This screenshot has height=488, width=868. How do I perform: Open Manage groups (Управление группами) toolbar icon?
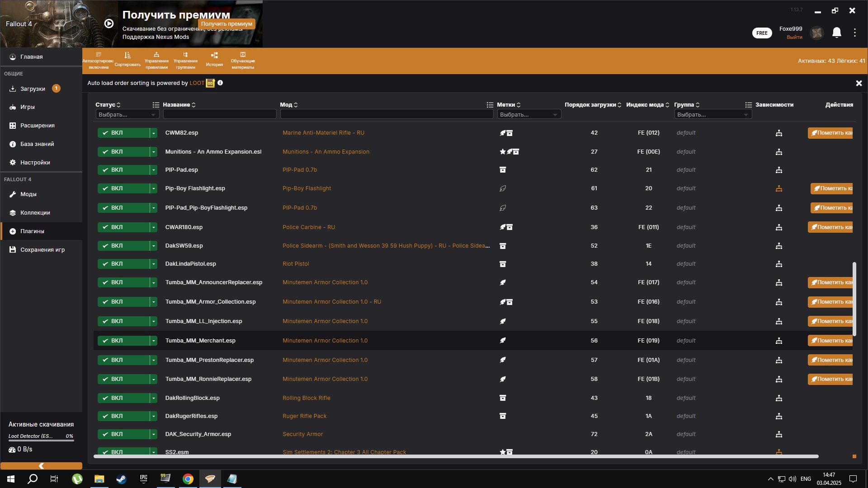pyautogui.click(x=185, y=60)
